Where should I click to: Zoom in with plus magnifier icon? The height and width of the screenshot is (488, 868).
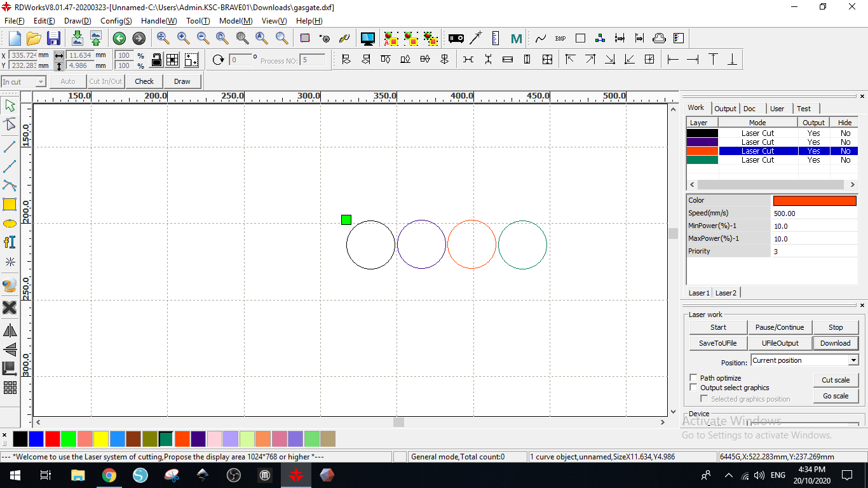(183, 38)
